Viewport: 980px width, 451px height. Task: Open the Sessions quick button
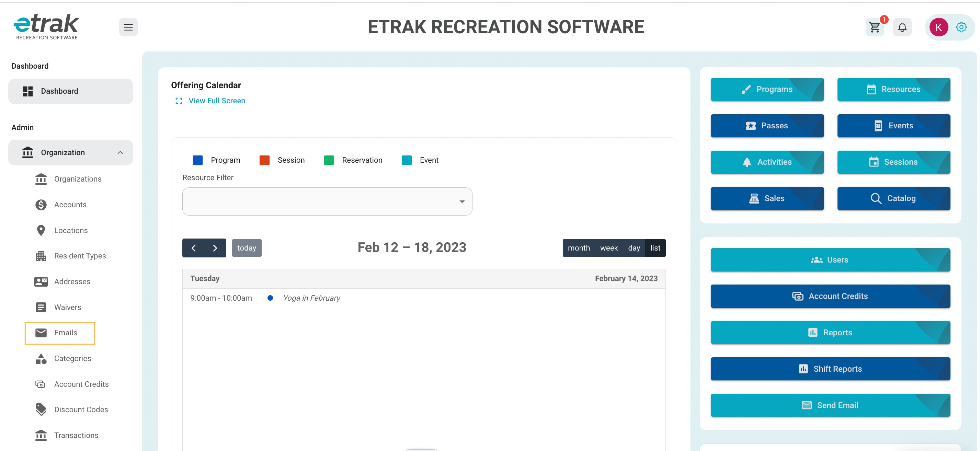[x=894, y=162]
